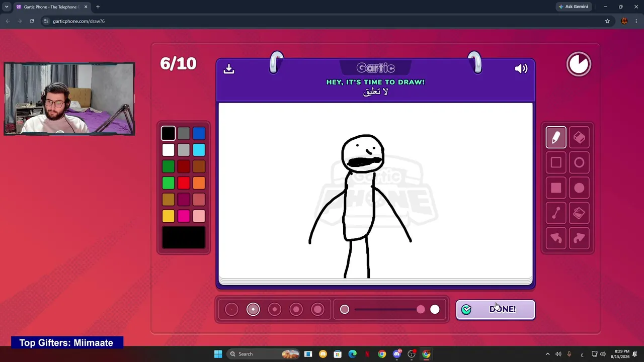Image resolution: width=644 pixels, height=362 pixels.
Task: Select the largest brush size
Action: click(x=317, y=309)
